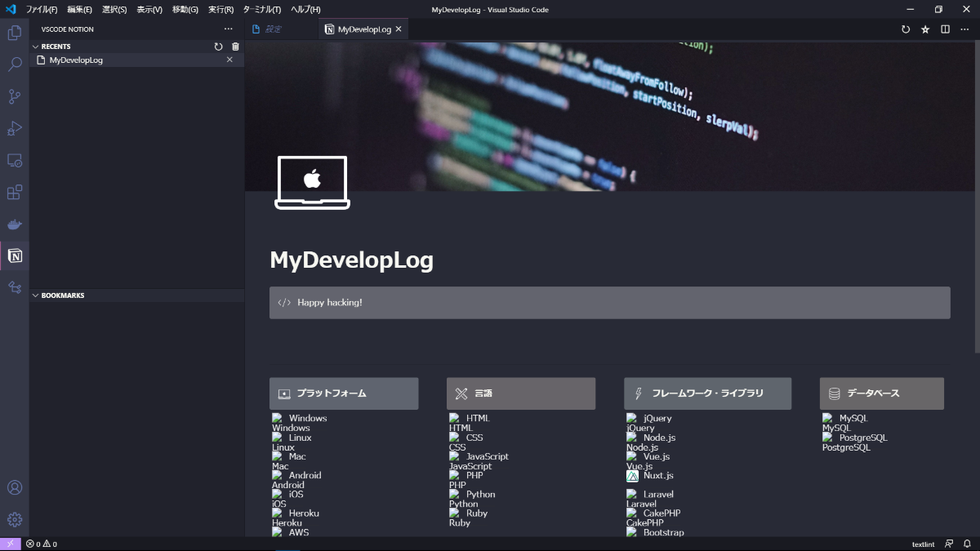Viewport: 980px width, 551px height.
Task: Open the Extensions view
Action: [x=15, y=192]
